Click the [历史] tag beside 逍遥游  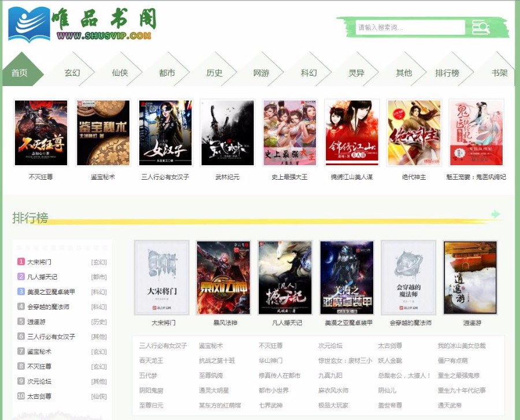coord(99,322)
